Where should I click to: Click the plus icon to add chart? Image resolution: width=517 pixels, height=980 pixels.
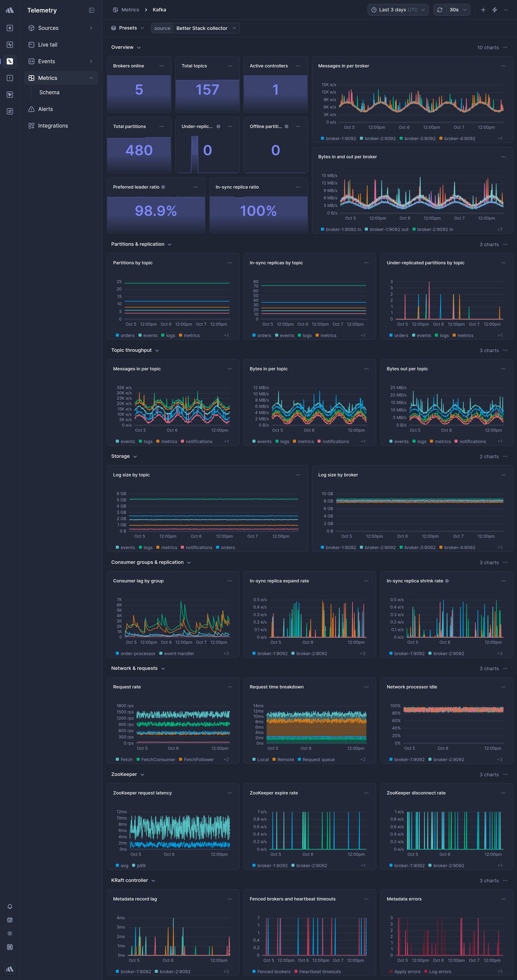click(x=483, y=10)
